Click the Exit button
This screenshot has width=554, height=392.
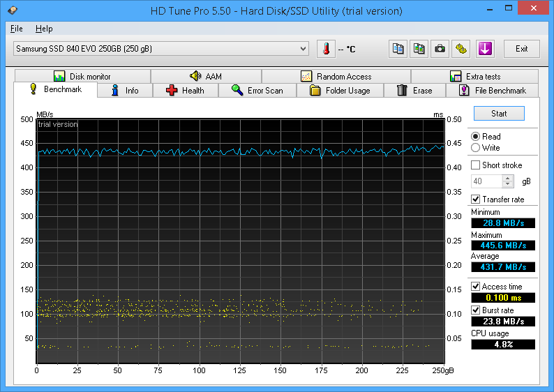click(521, 49)
